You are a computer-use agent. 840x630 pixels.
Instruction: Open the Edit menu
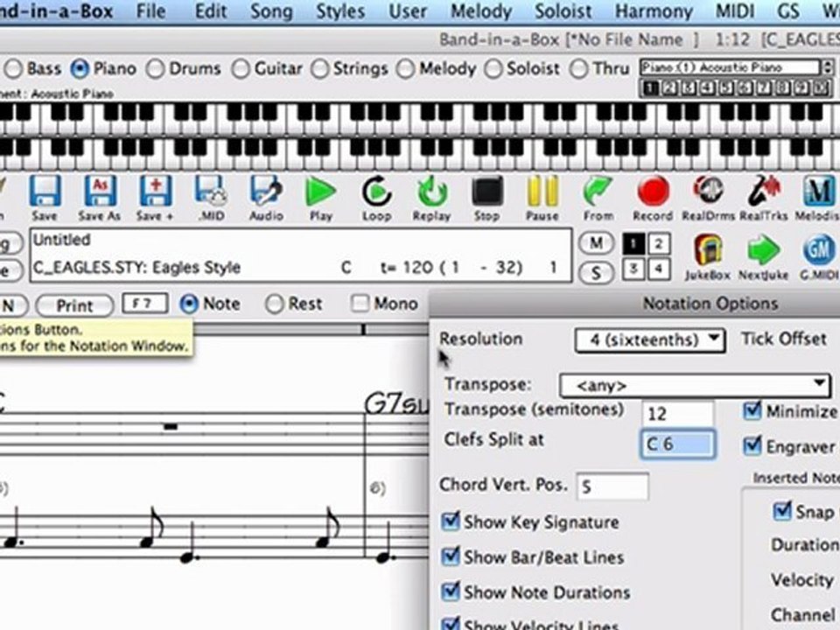[x=211, y=10]
